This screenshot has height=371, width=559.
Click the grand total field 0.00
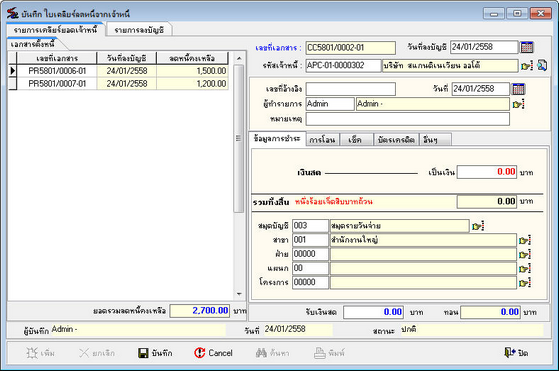click(487, 202)
